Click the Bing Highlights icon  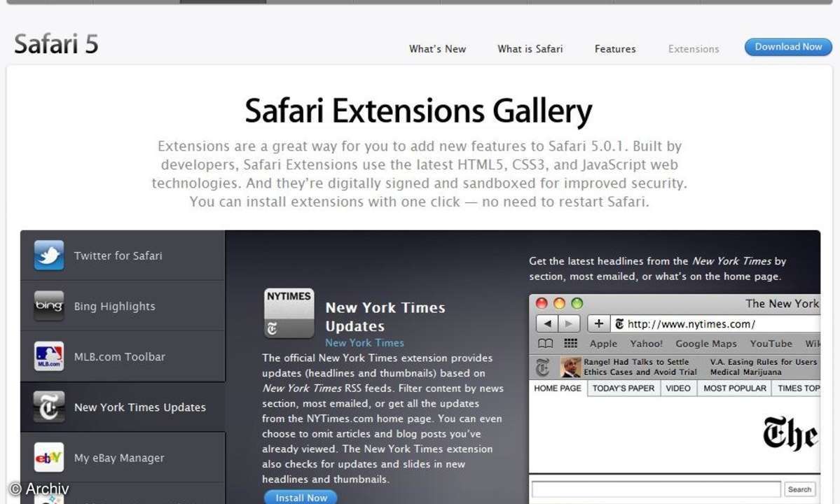coord(49,305)
